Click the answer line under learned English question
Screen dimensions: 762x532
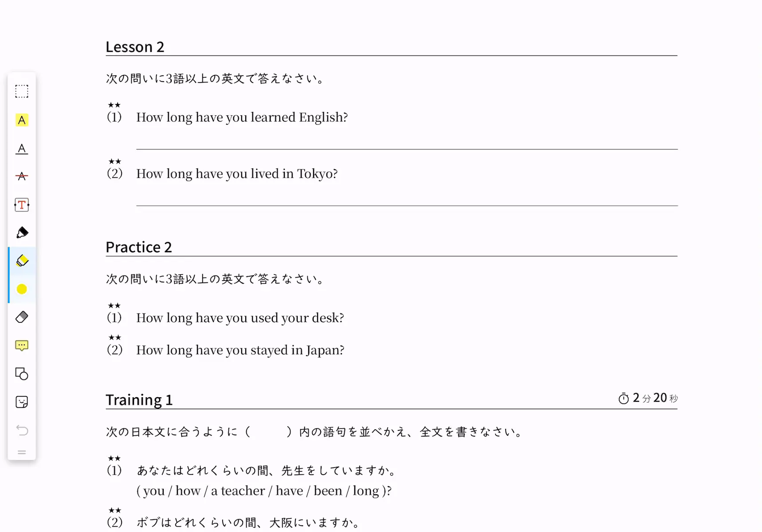(407, 149)
